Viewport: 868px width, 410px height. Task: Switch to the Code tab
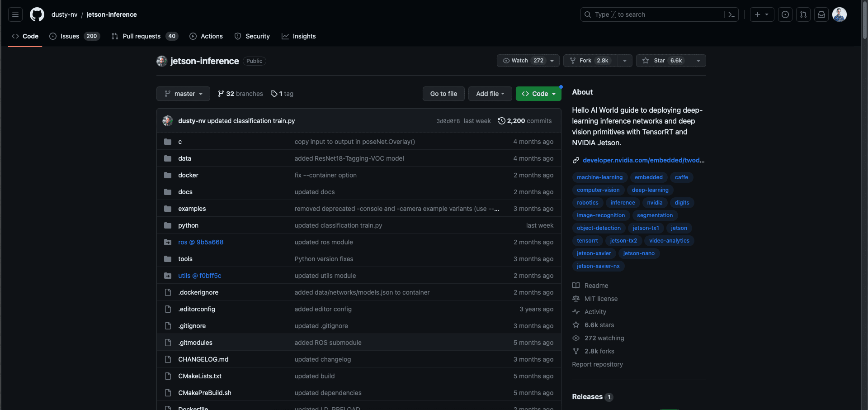point(25,36)
